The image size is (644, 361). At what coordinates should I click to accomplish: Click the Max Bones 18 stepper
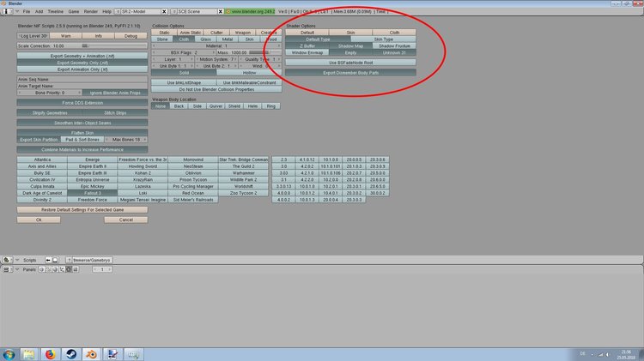coord(126,140)
